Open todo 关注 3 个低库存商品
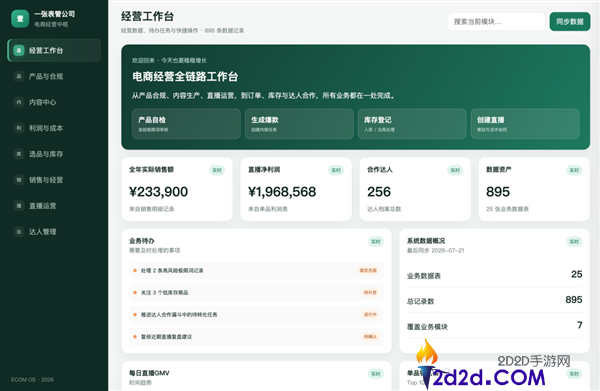 [256, 293]
